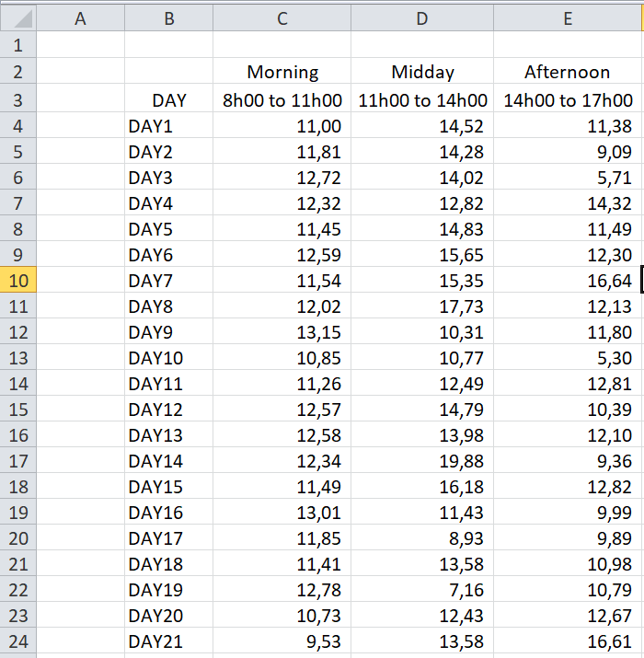Click Midday value 8,93
Image resolution: width=644 pixels, height=658 pixels.
422,538
